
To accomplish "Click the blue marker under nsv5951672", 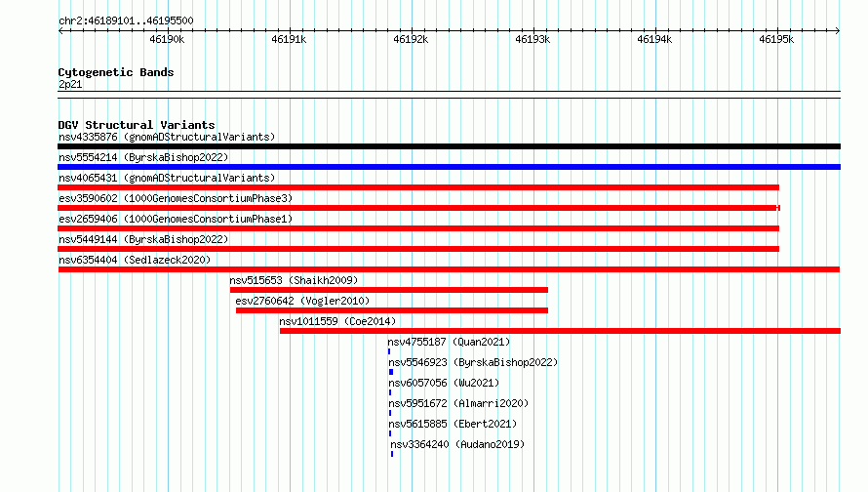I will (x=390, y=413).
